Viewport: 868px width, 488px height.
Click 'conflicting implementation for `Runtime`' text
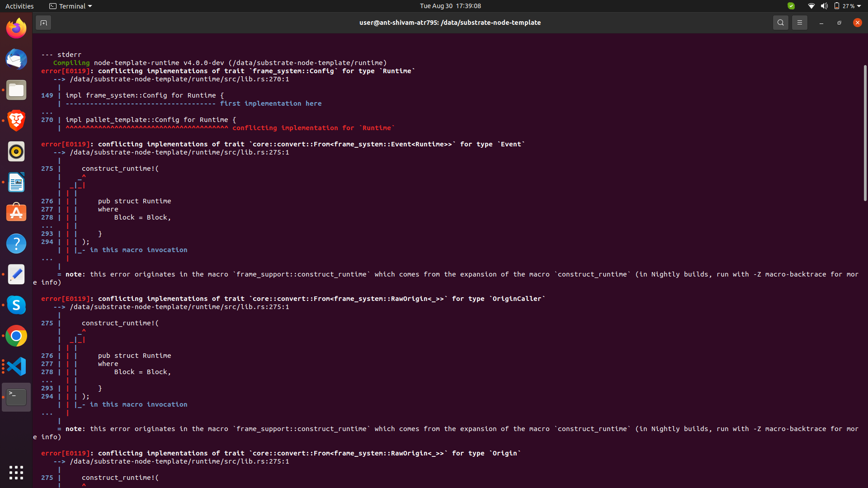tap(313, 128)
